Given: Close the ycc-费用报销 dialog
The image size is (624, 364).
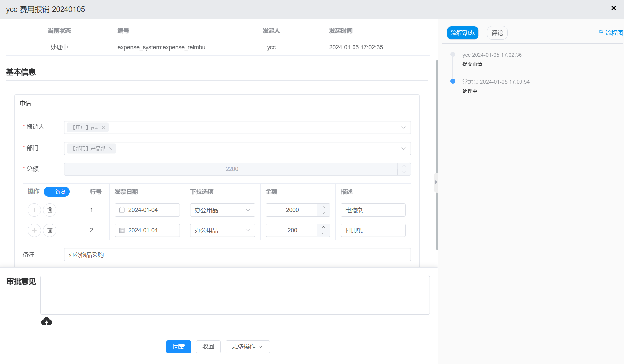Looking at the screenshot, I should coord(613,8).
